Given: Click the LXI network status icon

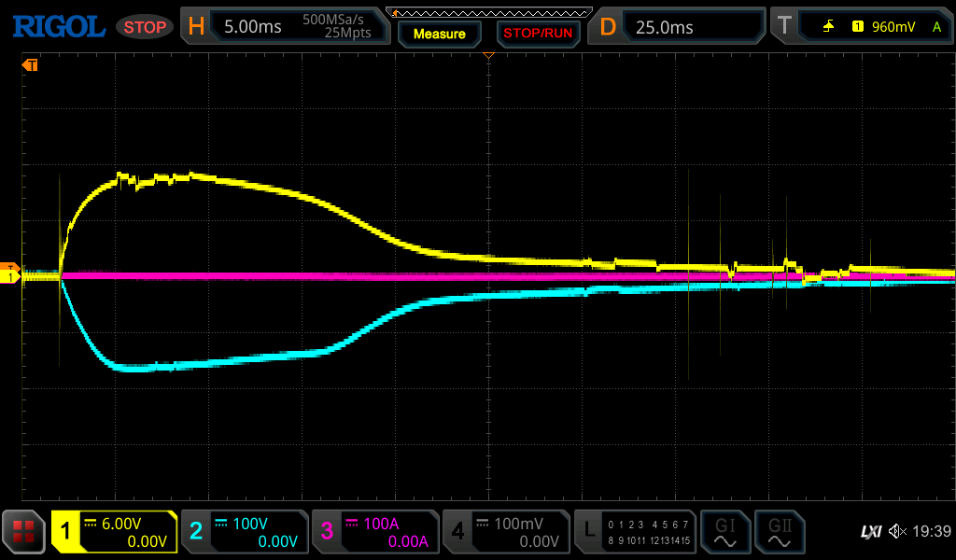Looking at the screenshot, I should click(870, 531).
